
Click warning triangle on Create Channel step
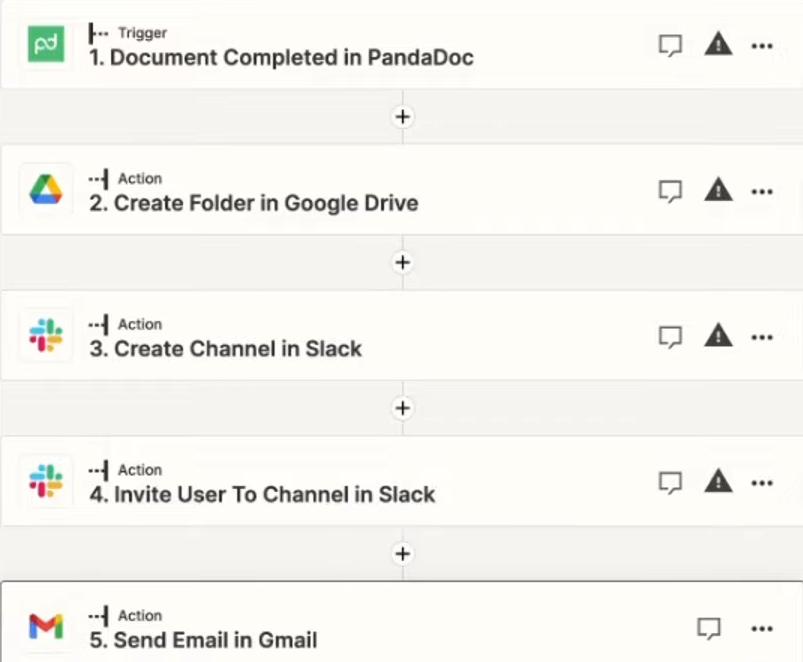click(719, 335)
